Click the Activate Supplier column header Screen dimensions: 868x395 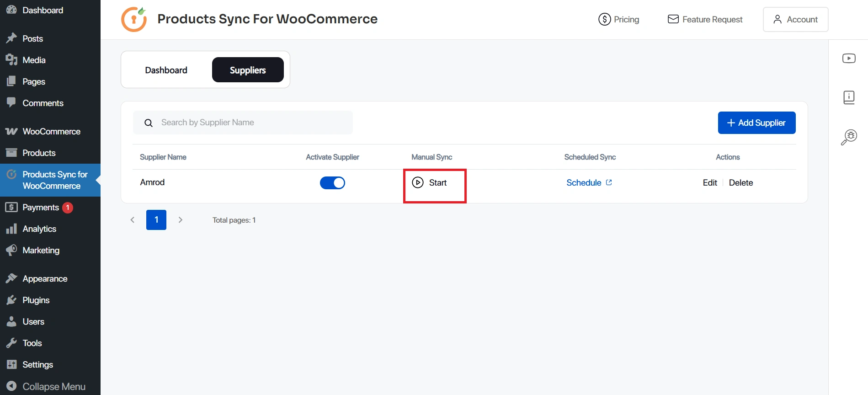(x=332, y=157)
